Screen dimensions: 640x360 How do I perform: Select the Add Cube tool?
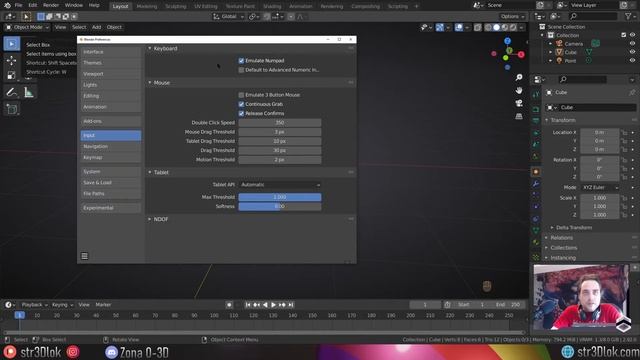pyautogui.click(x=12, y=109)
